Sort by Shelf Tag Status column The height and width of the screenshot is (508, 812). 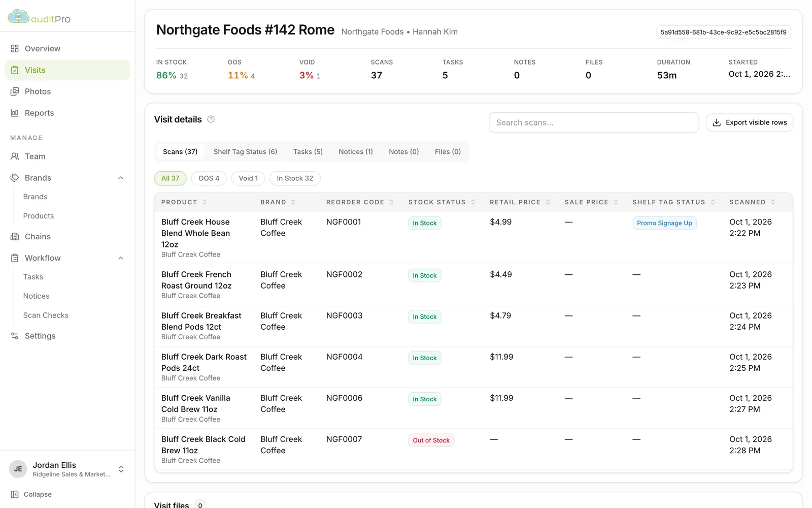713,202
